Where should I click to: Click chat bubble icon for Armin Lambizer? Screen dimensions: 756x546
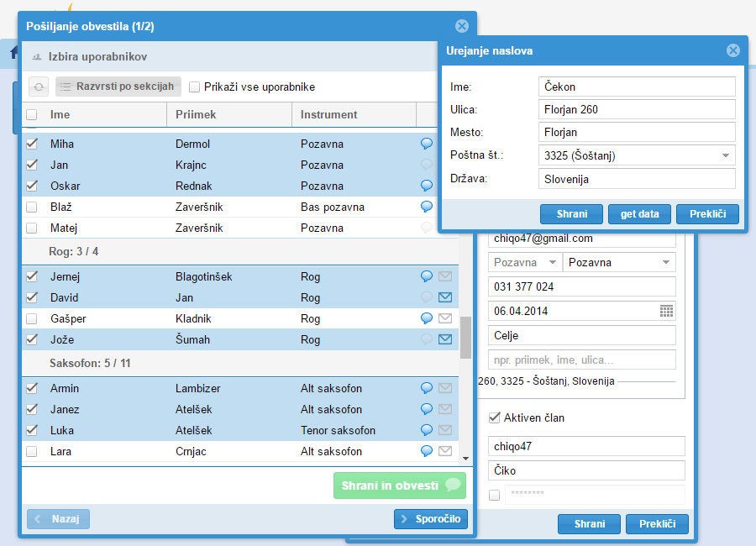point(427,388)
